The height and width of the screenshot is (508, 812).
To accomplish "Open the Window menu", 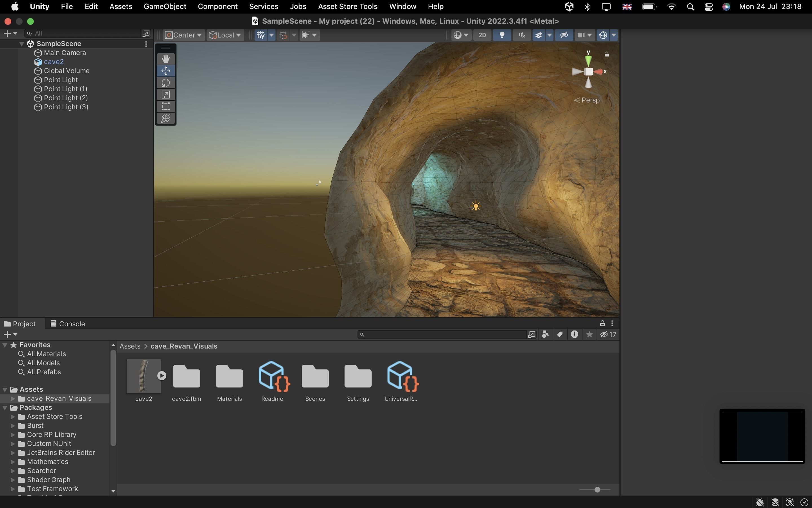I will tap(403, 7).
